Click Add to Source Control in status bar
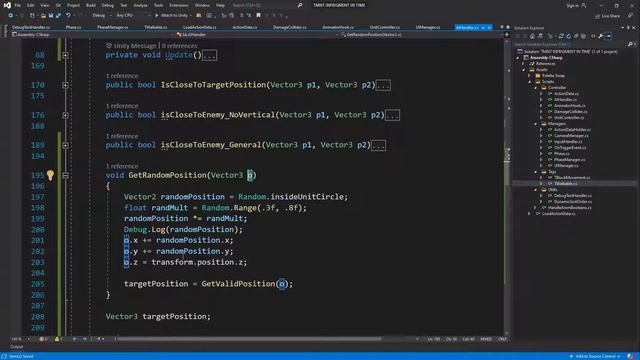 coord(595,356)
